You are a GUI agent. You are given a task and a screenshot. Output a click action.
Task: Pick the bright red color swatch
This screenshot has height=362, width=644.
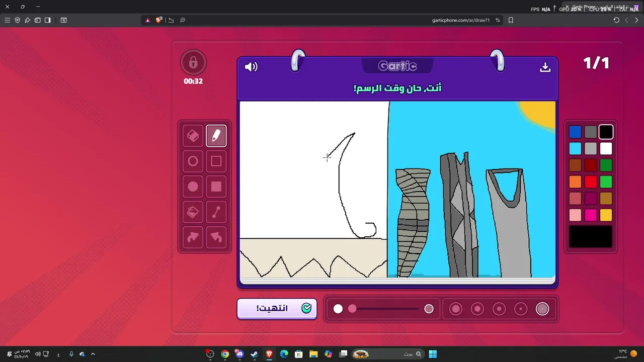[591, 182]
